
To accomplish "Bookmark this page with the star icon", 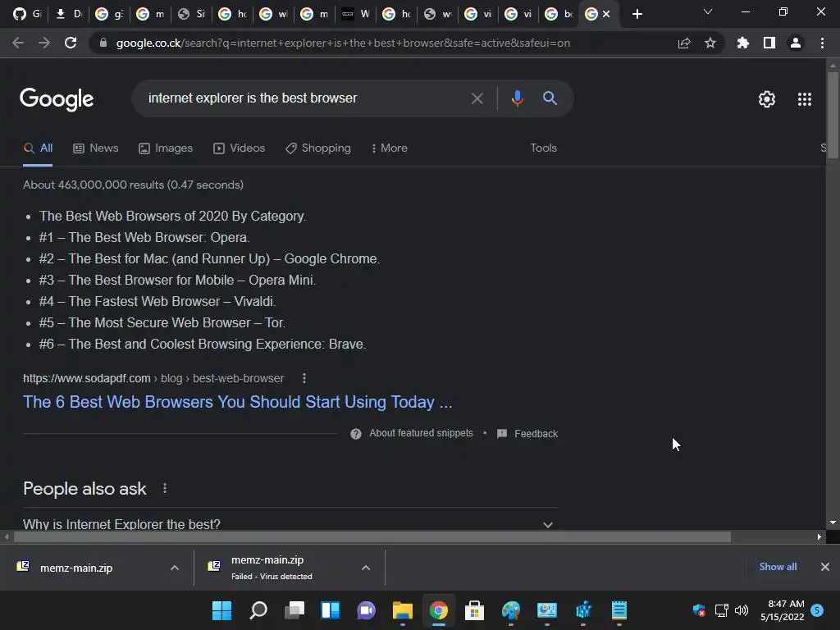I will click(710, 43).
